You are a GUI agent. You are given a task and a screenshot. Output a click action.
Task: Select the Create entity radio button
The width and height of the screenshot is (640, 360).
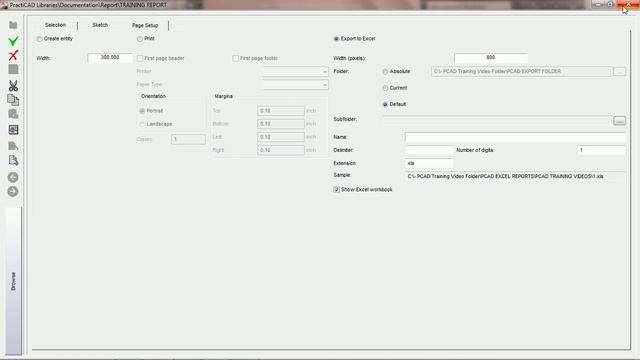(39, 39)
